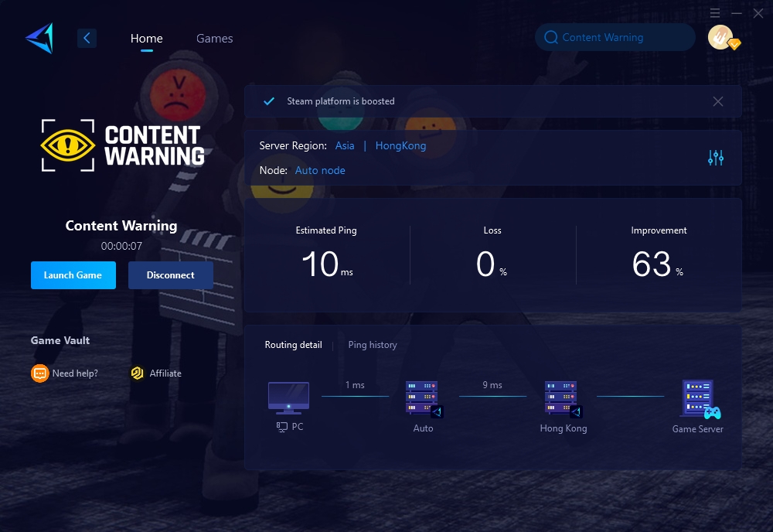Click the Estimated Ping 10 ms value
Screen dimensions: 773x532
point(326,264)
